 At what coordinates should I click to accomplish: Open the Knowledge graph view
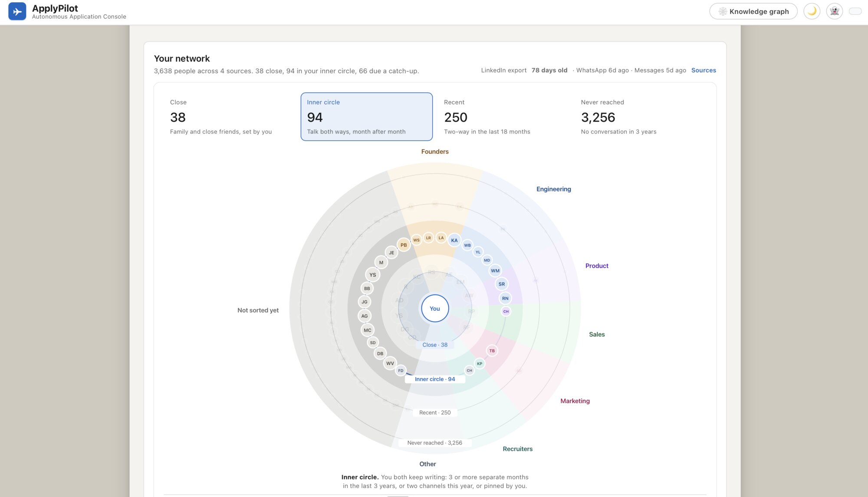753,11
